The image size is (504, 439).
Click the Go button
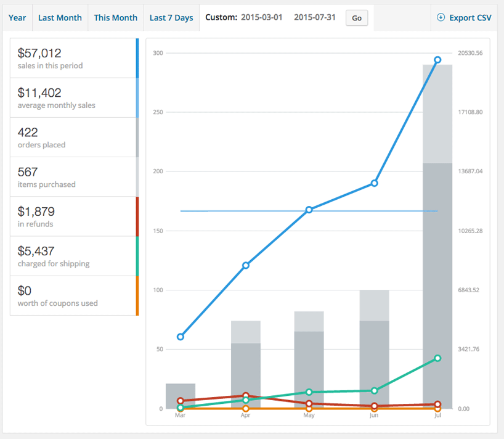point(357,18)
